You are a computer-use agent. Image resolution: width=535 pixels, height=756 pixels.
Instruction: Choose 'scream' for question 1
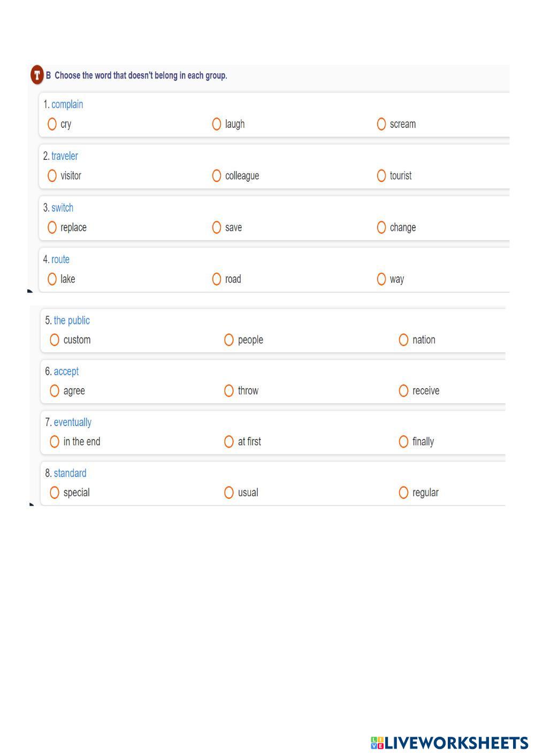381,124
